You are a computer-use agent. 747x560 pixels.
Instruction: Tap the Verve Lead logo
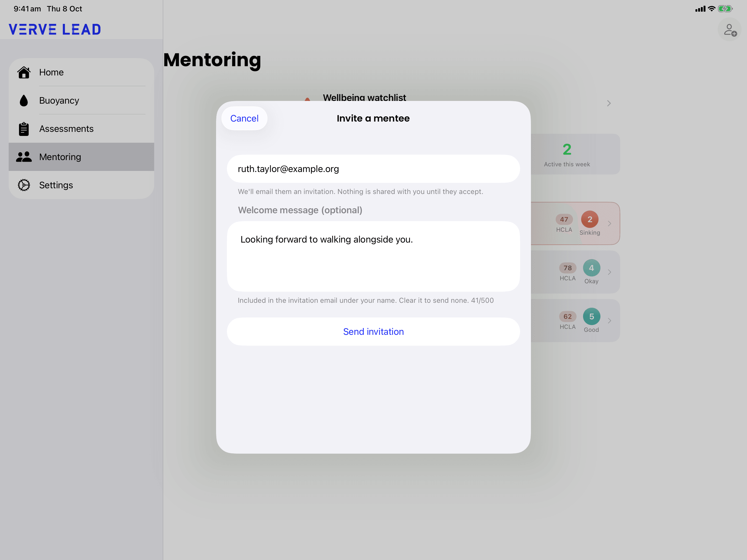pyautogui.click(x=55, y=29)
